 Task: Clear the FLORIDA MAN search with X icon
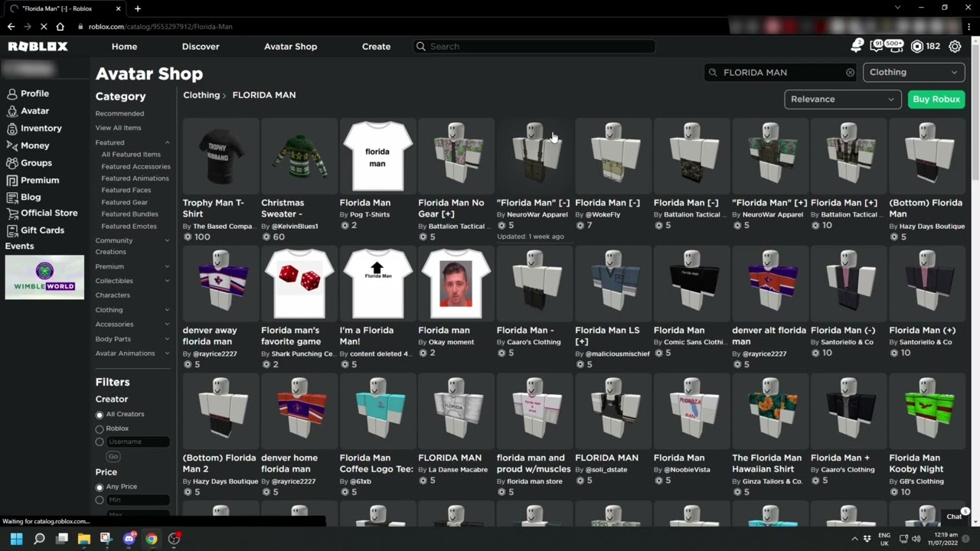point(850,72)
